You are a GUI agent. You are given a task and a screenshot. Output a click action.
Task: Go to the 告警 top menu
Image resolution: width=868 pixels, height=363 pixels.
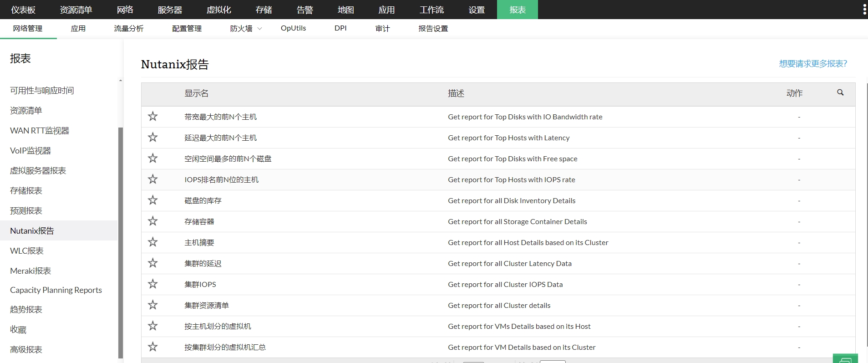tap(305, 10)
